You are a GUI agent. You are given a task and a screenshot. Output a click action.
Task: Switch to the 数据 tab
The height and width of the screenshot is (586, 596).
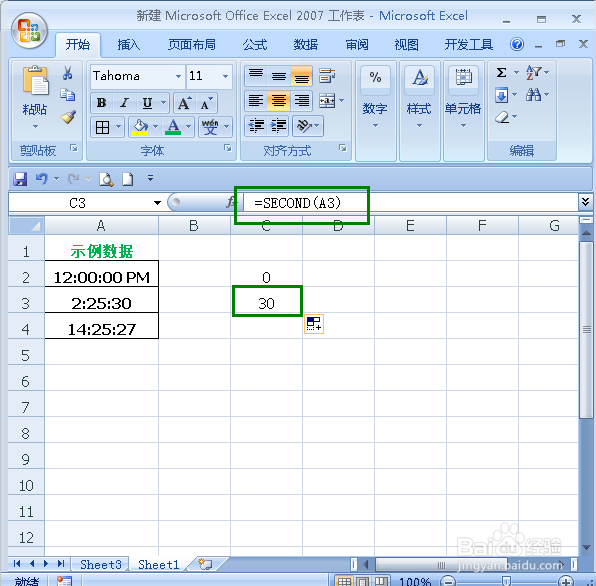click(x=306, y=45)
